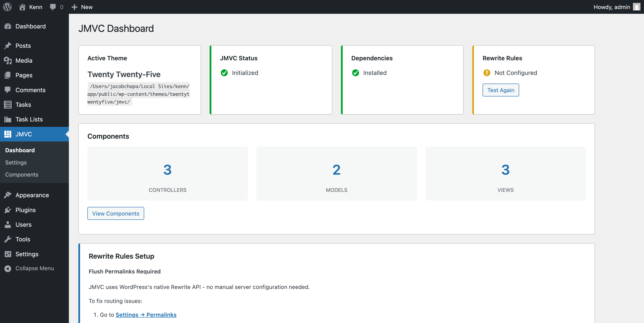Click the Kenn site name link
Screen dimensions: 644x323
pos(36,7)
